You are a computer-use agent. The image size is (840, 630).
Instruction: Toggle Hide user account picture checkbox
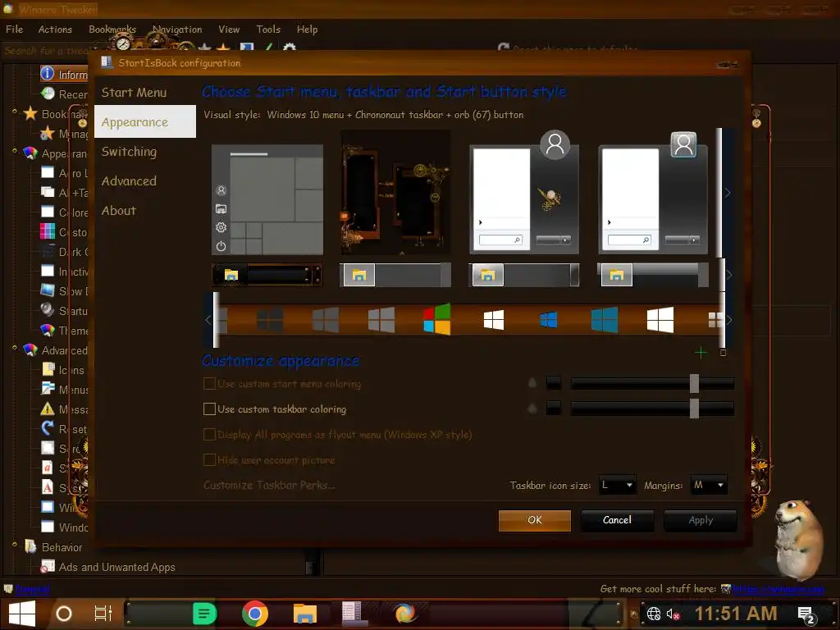pyautogui.click(x=209, y=459)
